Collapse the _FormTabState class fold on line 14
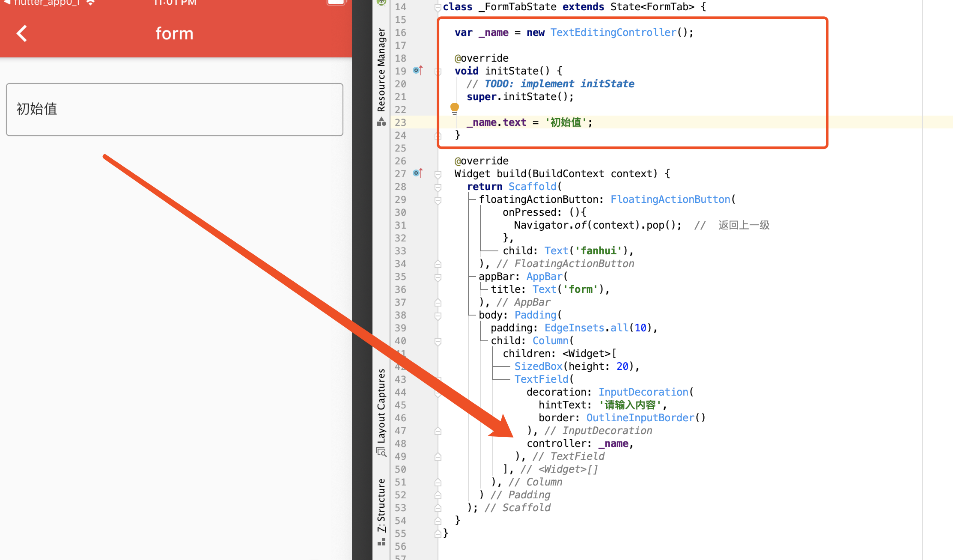953x560 pixels. point(438,7)
